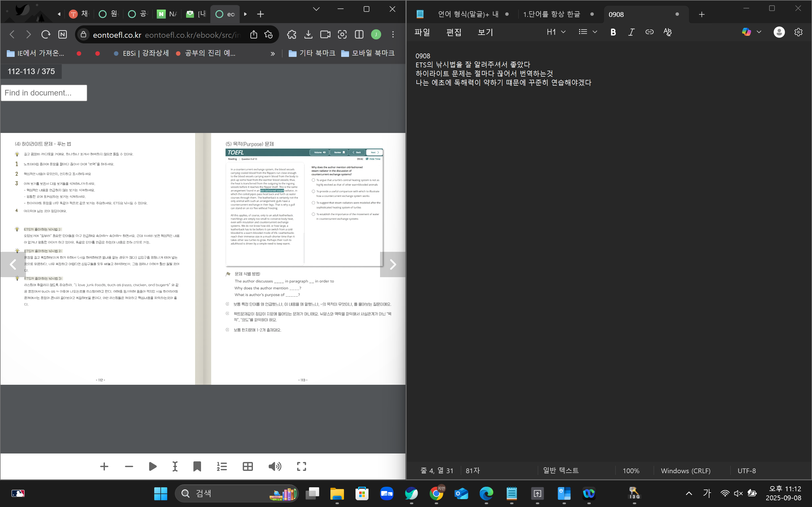Toggle ebook page-flip sound
The image size is (812, 507).
coord(275,466)
